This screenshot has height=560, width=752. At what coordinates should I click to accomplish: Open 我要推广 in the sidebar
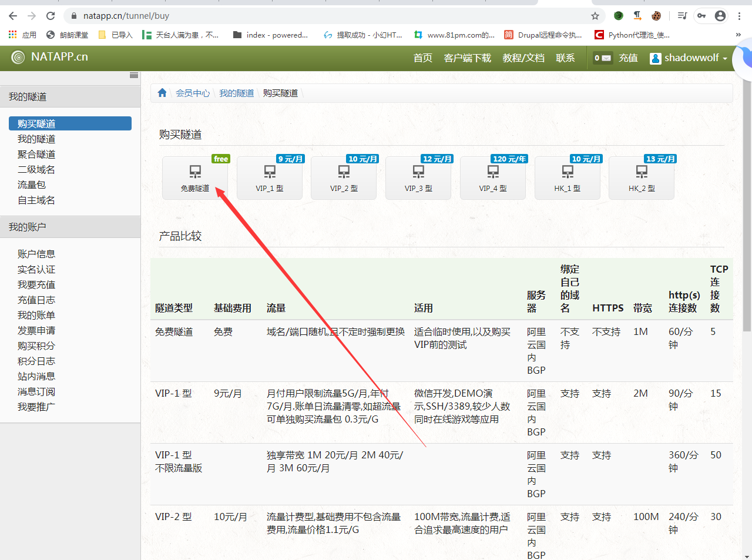point(36,407)
